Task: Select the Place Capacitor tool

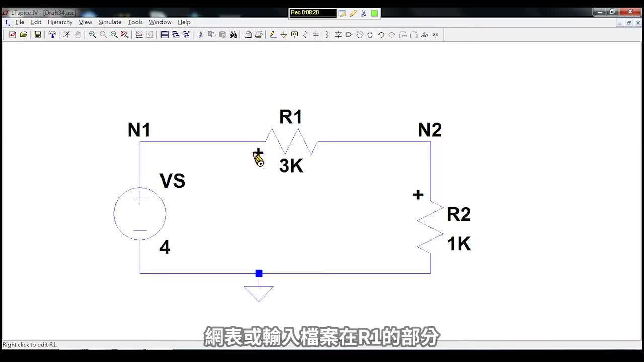Action: [x=316, y=35]
